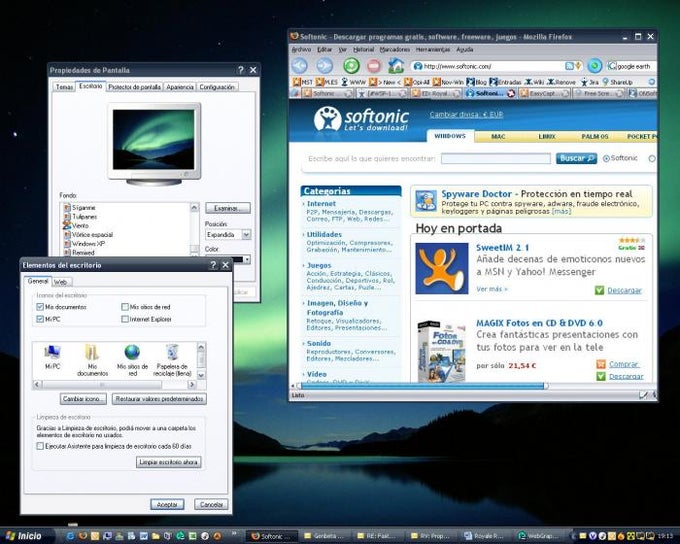The width and height of the screenshot is (680, 544).
Task: Click the Firefox icon in quick launch
Action: click(x=82, y=536)
